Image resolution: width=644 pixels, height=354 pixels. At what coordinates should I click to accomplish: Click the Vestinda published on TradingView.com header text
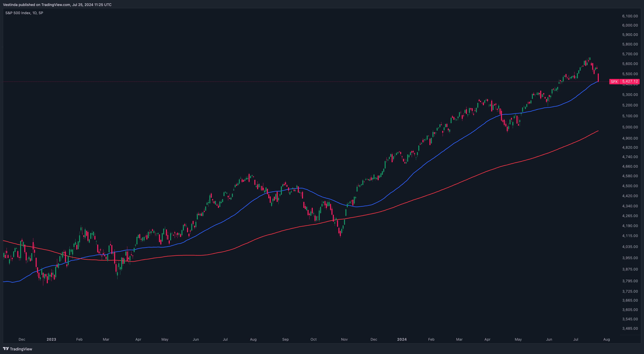point(57,5)
